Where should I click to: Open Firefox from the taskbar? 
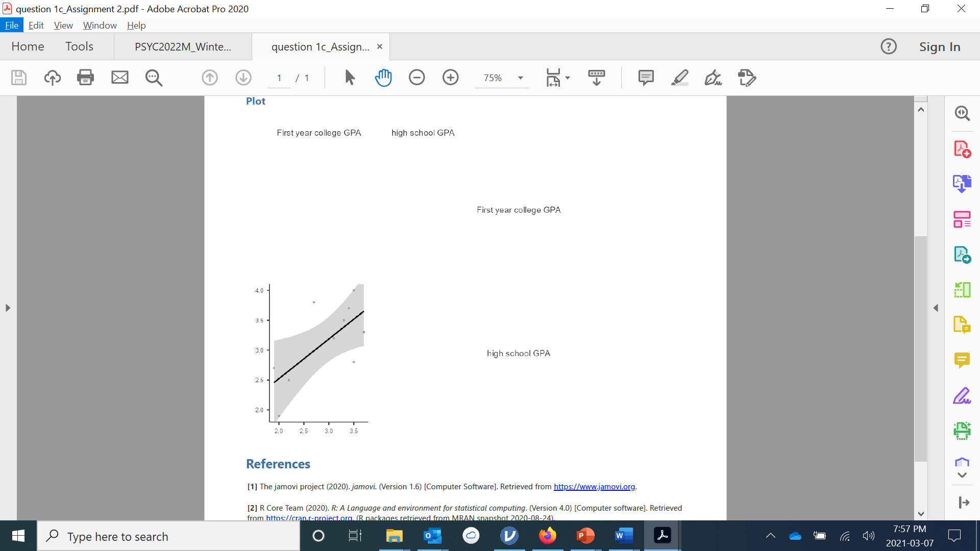coord(547,536)
